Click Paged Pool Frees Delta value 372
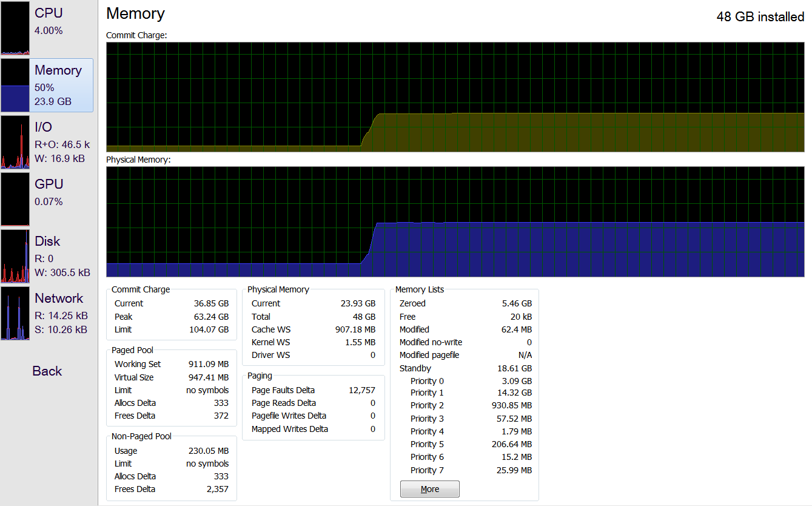Image resolution: width=812 pixels, height=506 pixels. [221, 416]
